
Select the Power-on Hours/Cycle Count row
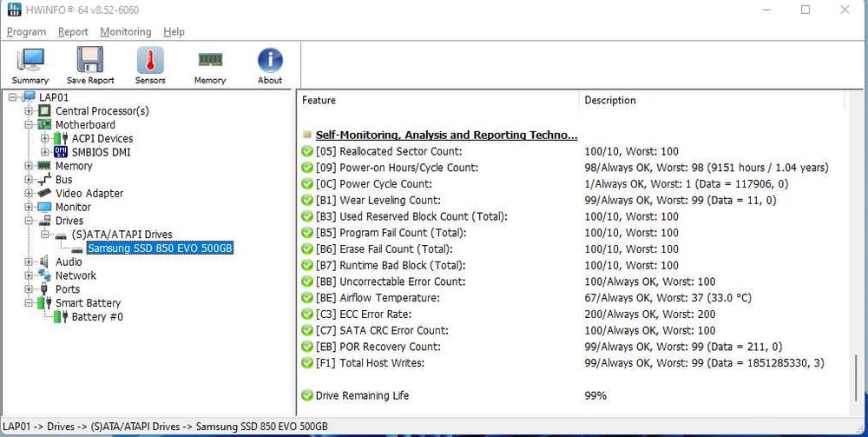(565, 168)
